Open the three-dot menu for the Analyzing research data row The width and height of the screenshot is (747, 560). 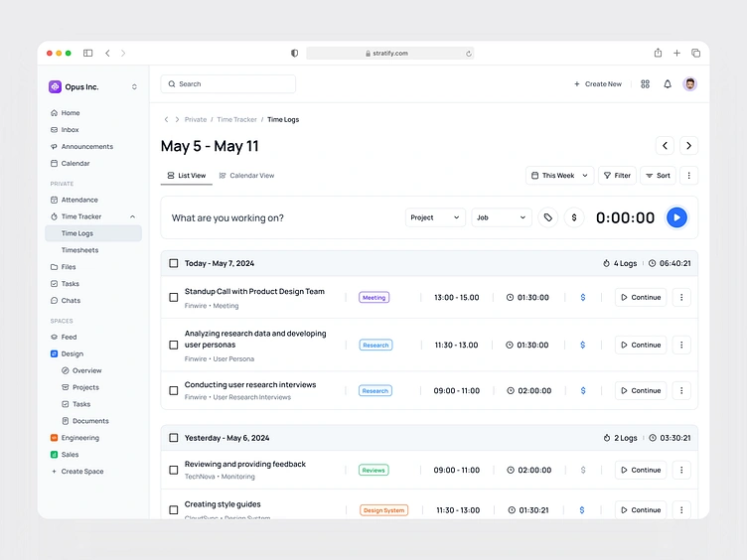[x=681, y=345]
